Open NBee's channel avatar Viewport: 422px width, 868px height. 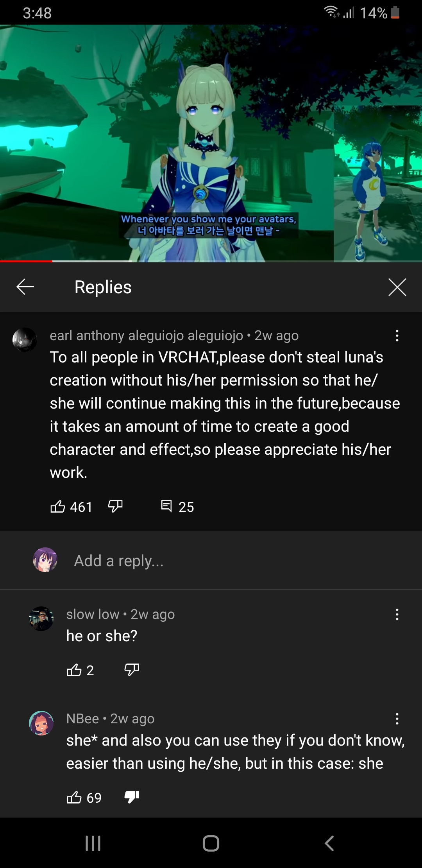click(x=41, y=723)
